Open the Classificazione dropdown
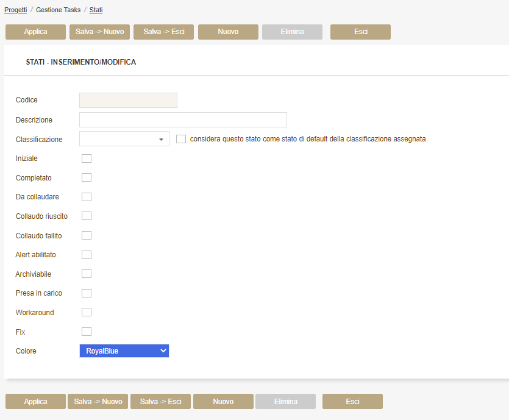 124,139
